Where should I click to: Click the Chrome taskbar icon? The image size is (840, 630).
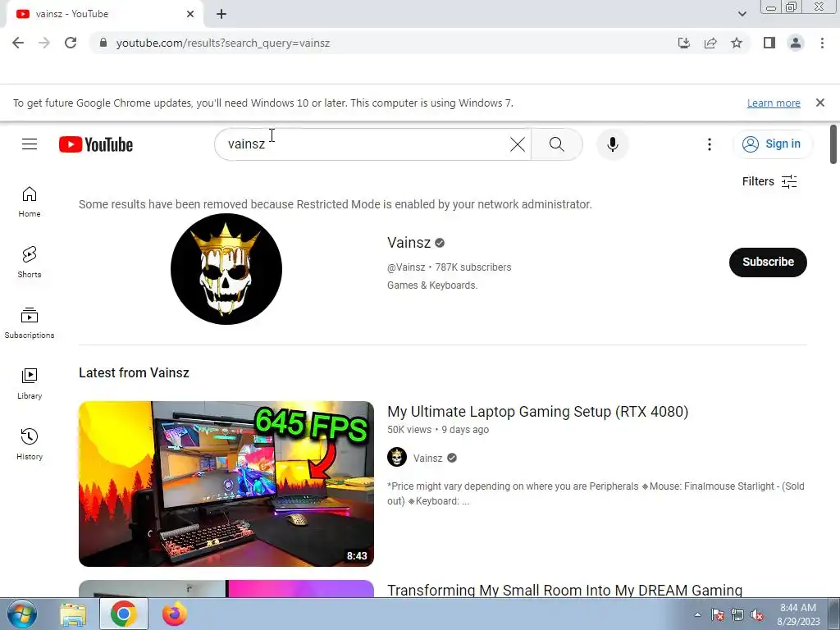click(123, 614)
